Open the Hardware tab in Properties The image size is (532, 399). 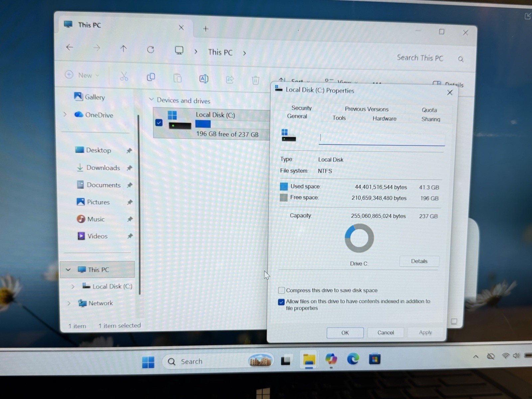384,119
